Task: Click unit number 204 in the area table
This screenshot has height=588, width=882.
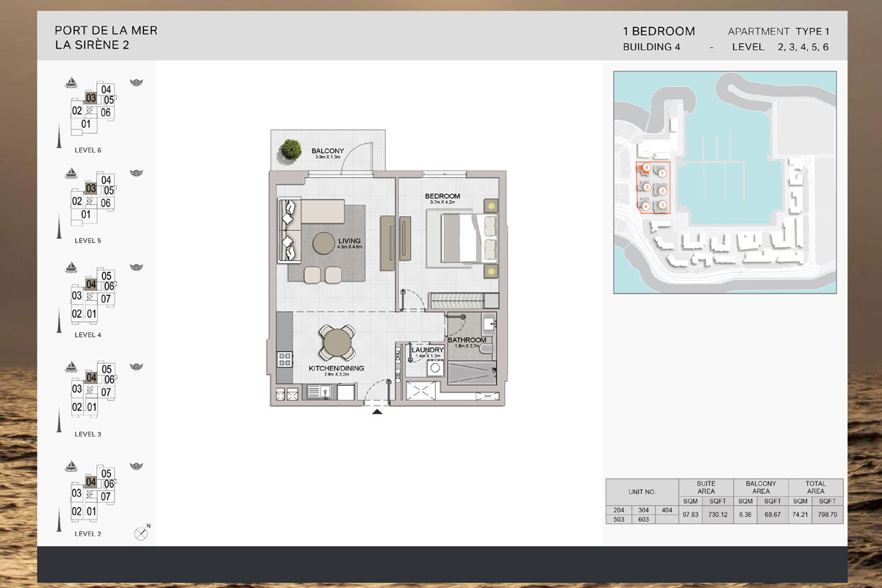Action: (619, 509)
